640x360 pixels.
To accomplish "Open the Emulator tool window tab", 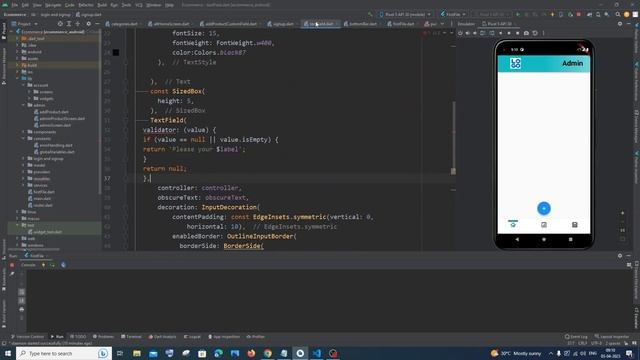I will (466, 24).
